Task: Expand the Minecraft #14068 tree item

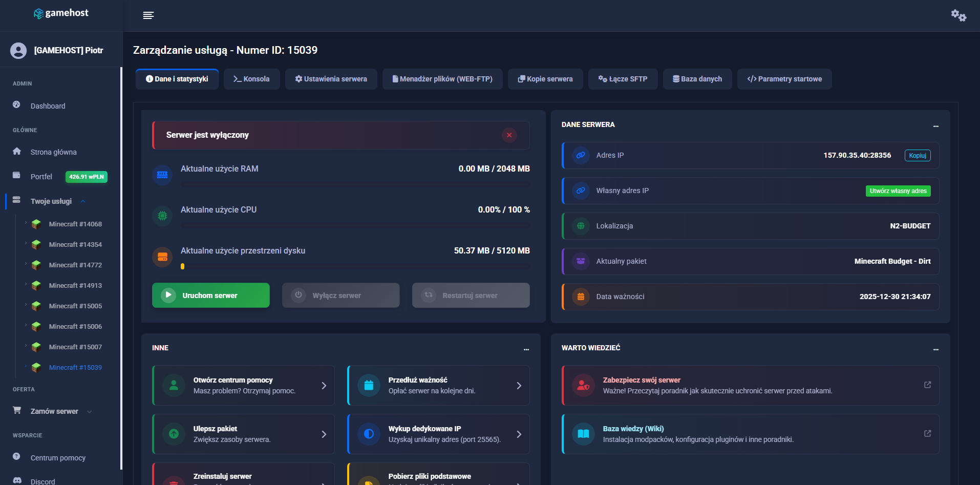Action: click(25, 224)
